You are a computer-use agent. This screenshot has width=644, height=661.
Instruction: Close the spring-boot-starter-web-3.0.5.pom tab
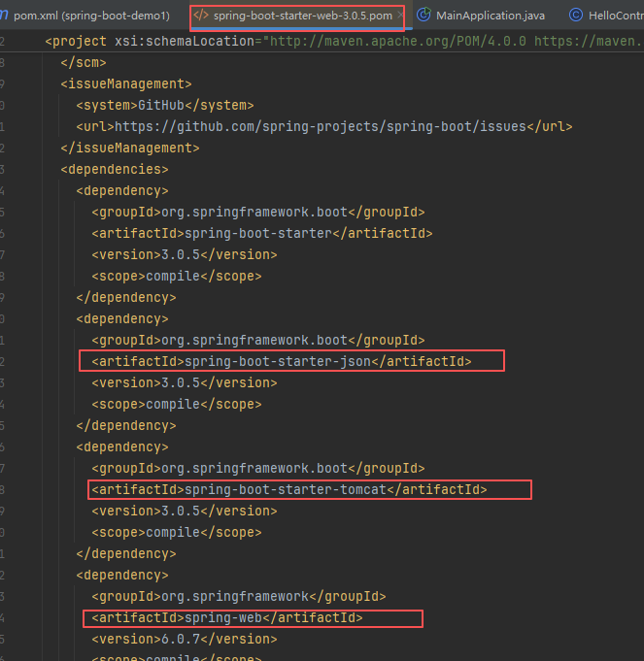click(x=400, y=16)
